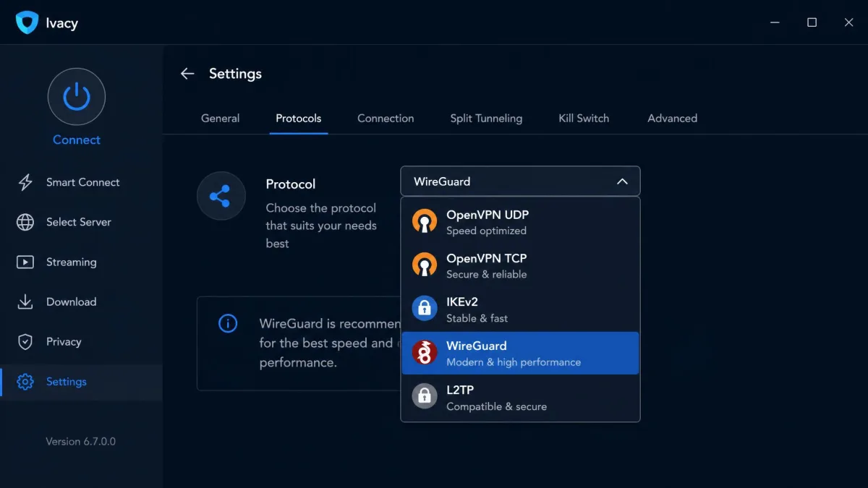Viewport: 868px width, 488px height.
Task: Click the Version 6.7.0.0 text
Action: 81,441
